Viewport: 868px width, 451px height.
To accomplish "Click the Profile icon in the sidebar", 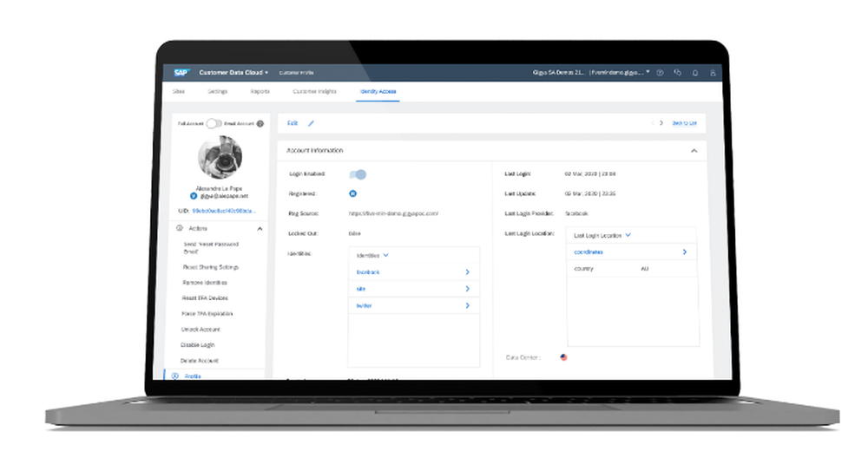I will (175, 376).
